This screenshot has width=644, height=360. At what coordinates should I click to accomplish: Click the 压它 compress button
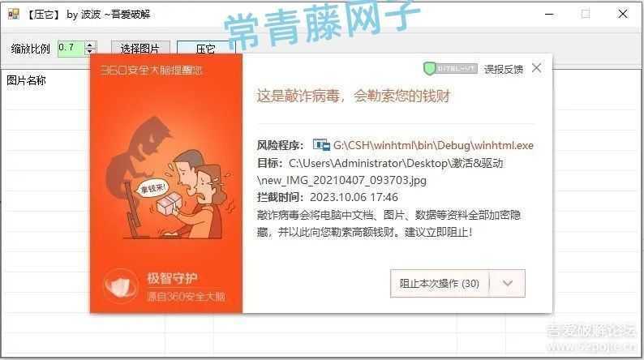click(206, 49)
